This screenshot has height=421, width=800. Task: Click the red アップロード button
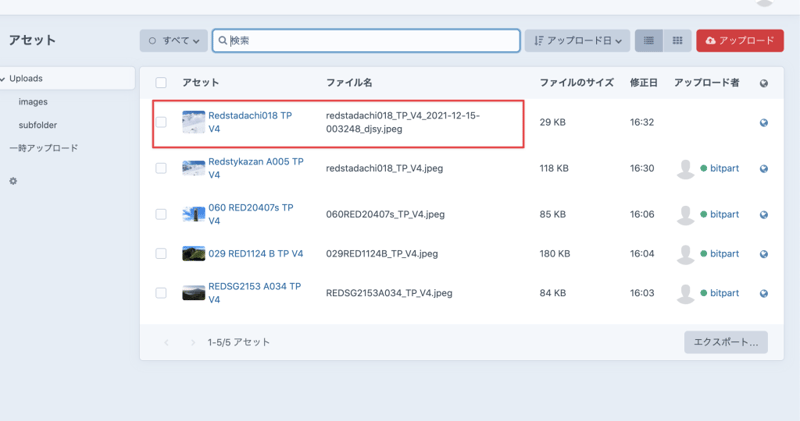[739, 41]
